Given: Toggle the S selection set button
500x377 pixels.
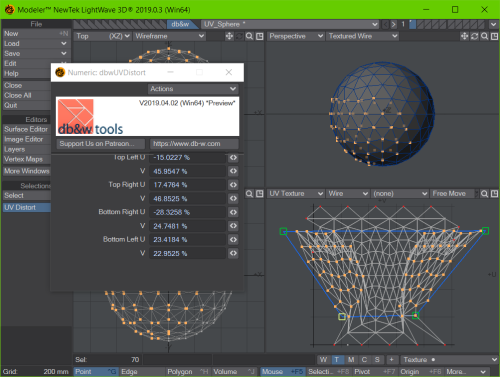Looking at the screenshot, I should point(377,359).
